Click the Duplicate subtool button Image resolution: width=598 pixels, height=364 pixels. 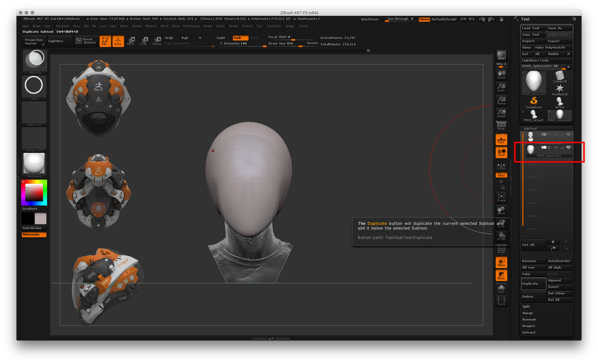pyautogui.click(x=534, y=284)
